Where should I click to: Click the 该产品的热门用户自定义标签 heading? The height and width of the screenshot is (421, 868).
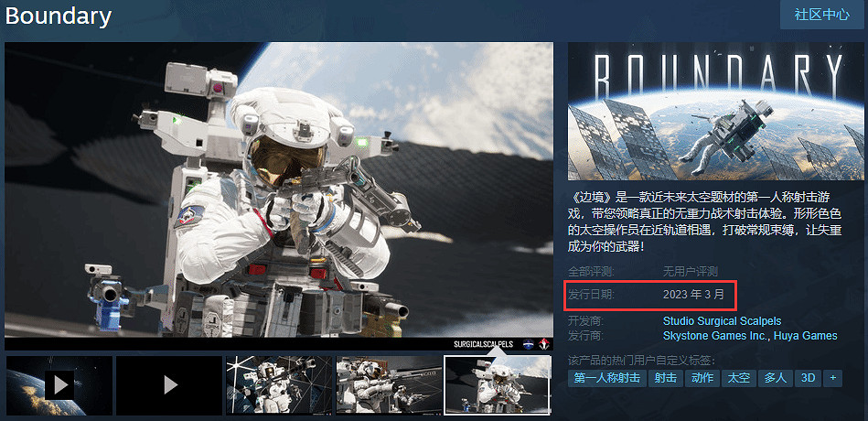641,361
